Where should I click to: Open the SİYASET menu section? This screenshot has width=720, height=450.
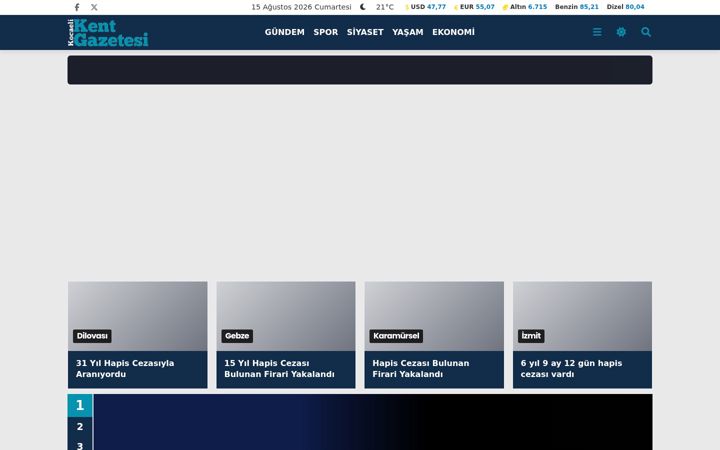click(x=365, y=32)
